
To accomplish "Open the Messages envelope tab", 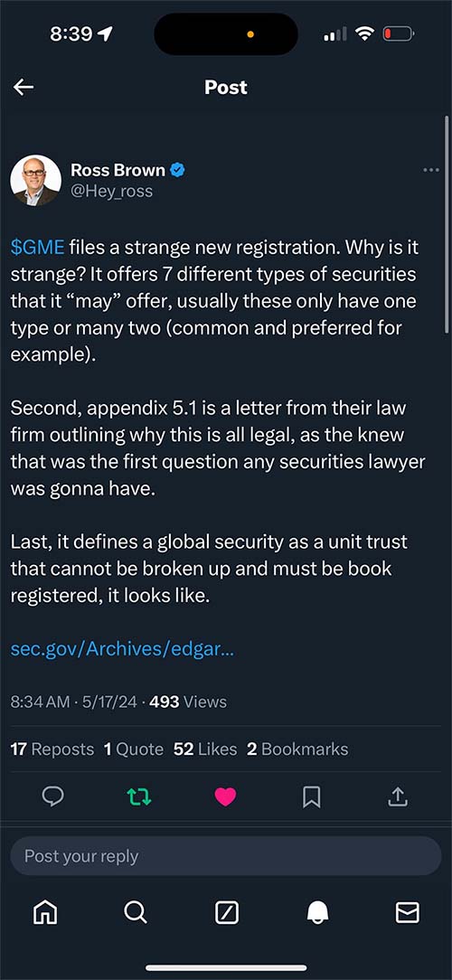I will tap(408, 913).
